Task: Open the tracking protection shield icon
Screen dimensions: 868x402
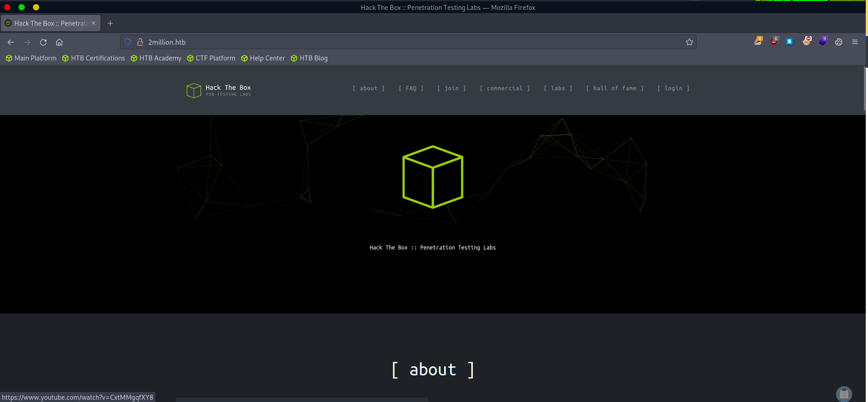Action: (x=128, y=42)
